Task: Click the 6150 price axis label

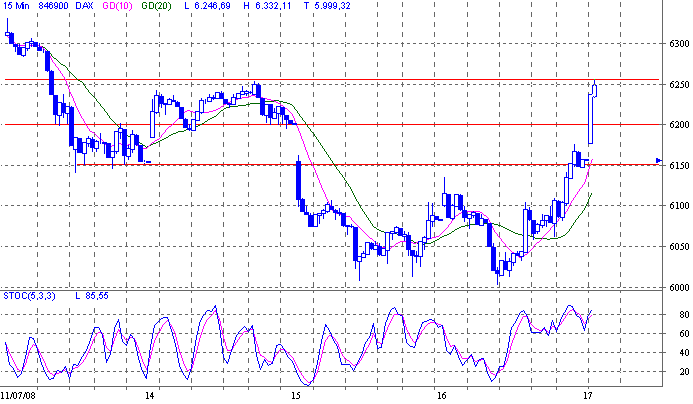Action: (x=679, y=165)
